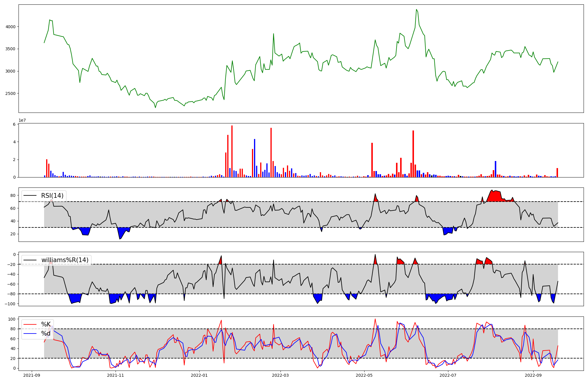Click the 4000 price axis tick label

10,27
